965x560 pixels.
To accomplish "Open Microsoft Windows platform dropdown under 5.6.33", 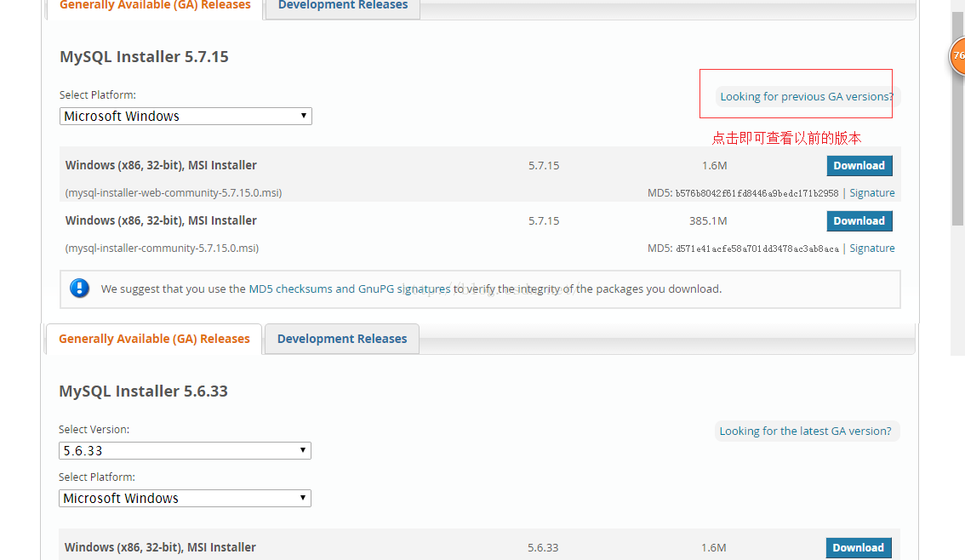I will (x=185, y=499).
